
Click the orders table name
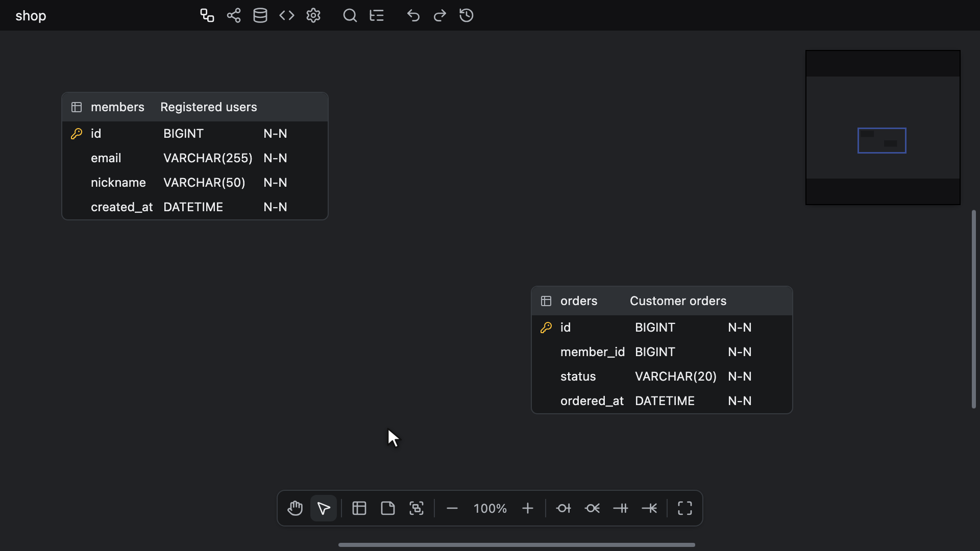pyautogui.click(x=579, y=301)
